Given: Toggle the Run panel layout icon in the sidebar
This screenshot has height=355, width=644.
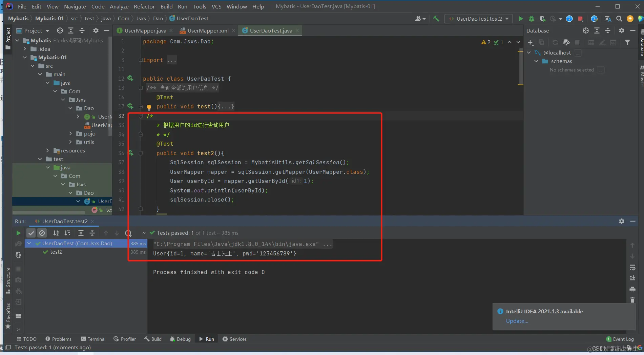Looking at the screenshot, I should [18, 316].
